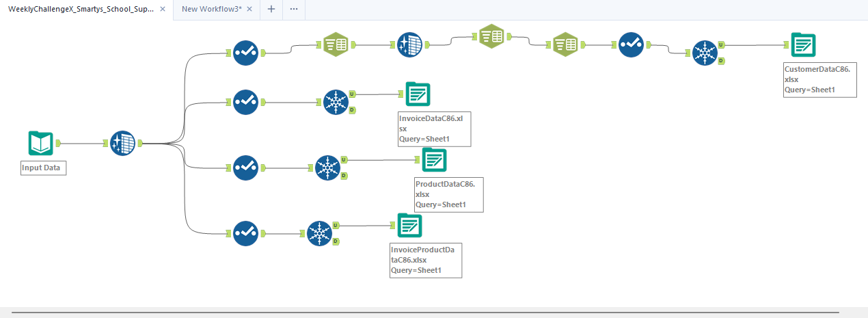
Task: Select the Unique tool feeding CustomerDataC86.xlsx
Action: click(x=703, y=53)
